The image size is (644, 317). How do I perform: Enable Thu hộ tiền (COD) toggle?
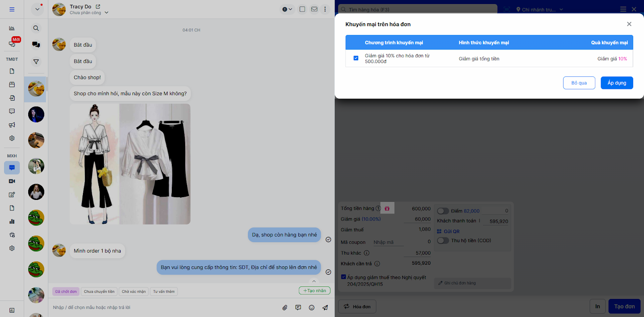click(x=443, y=241)
